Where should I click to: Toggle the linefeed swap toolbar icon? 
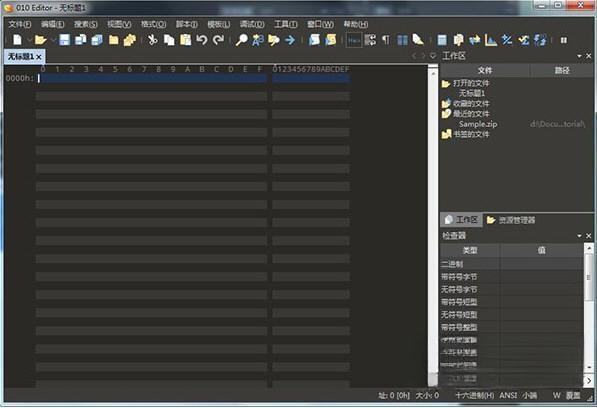pyautogui.click(x=370, y=40)
